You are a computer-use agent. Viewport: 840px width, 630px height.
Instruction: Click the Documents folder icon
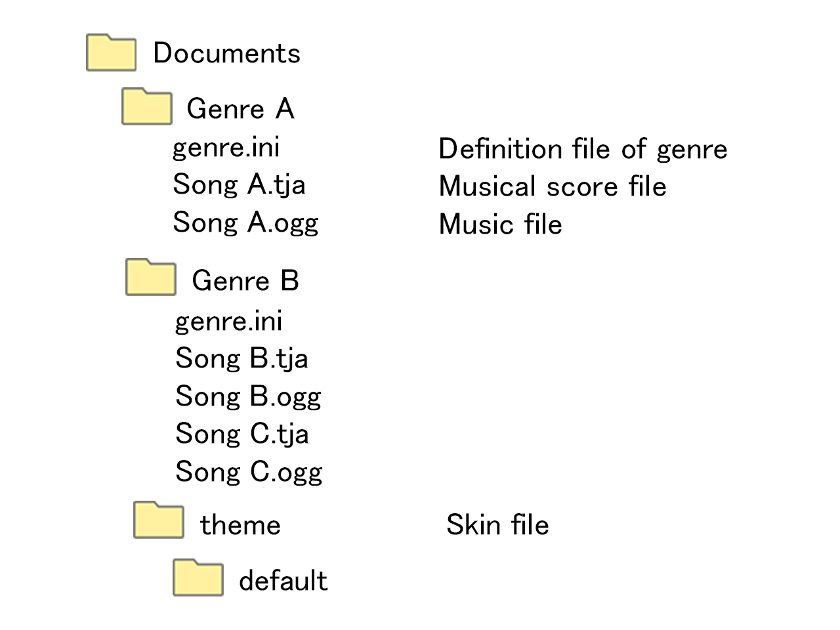(x=111, y=53)
